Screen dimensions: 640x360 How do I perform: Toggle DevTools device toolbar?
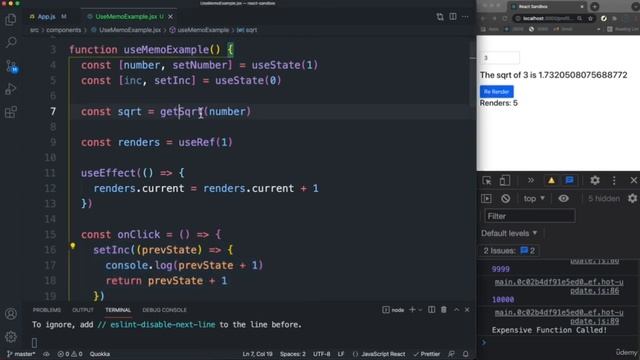point(505,180)
